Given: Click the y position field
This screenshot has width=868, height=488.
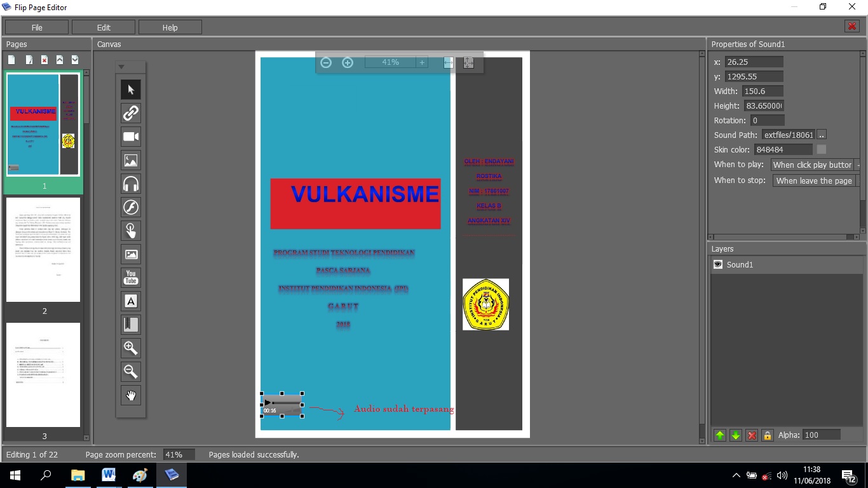Looking at the screenshot, I should [x=754, y=76].
